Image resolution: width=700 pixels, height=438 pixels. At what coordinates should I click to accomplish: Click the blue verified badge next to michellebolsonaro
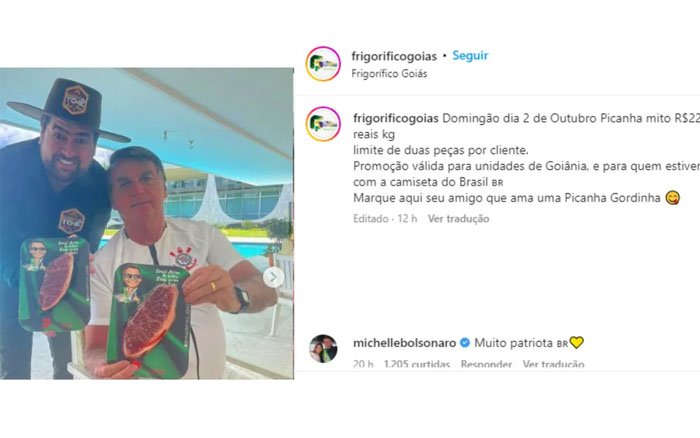point(465,343)
